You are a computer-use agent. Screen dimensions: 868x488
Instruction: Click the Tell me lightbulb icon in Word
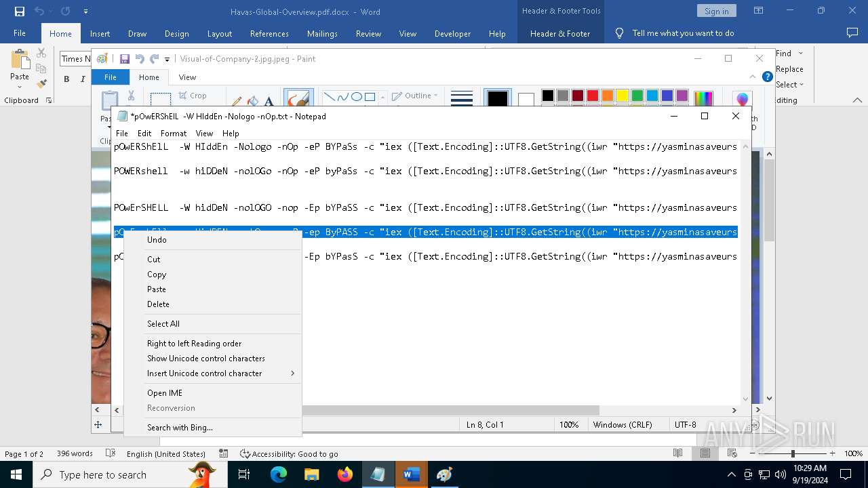point(619,33)
